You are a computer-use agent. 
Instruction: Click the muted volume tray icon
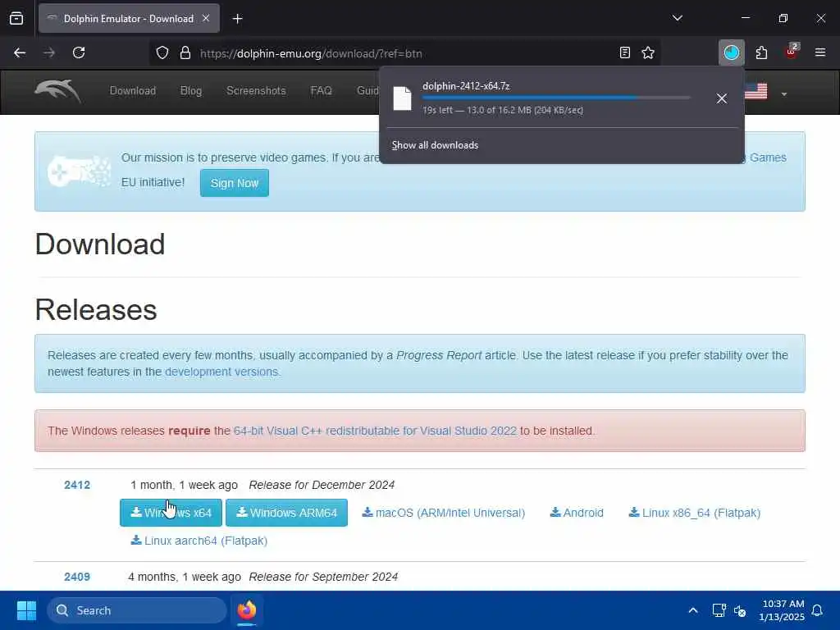740,610
